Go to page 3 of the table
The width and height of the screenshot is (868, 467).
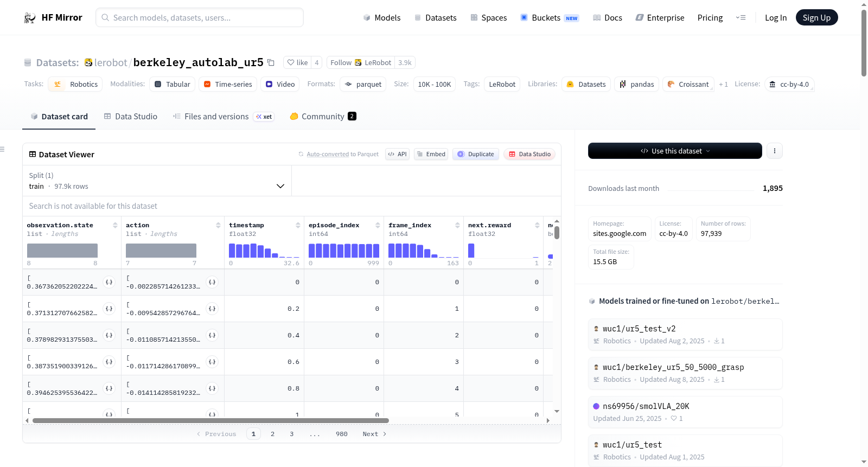click(292, 434)
